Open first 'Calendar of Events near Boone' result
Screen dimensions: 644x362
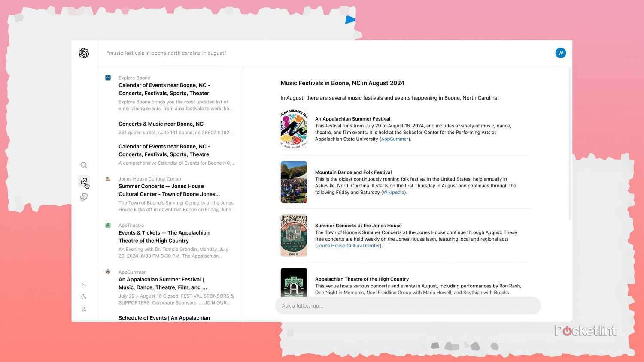pos(164,89)
